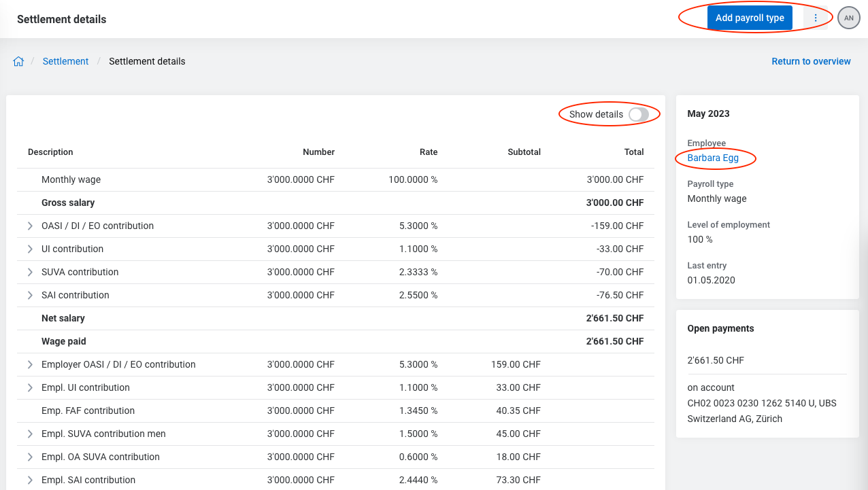Expand the SUVA contribution row
Screen dimensions: 868x490
tap(30, 272)
